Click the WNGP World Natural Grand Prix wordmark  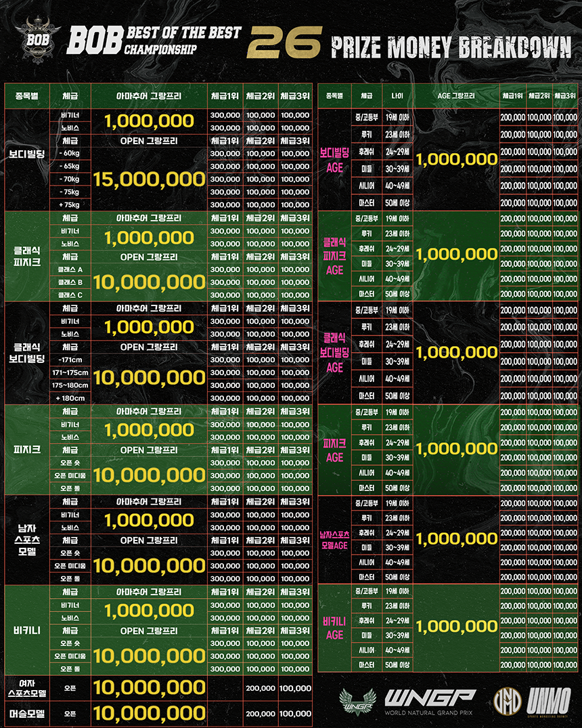(429, 702)
